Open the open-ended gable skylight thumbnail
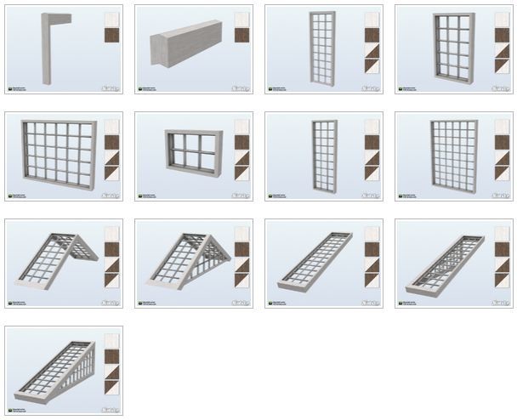Viewport: 517px width, 420px height. coord(64,264)
